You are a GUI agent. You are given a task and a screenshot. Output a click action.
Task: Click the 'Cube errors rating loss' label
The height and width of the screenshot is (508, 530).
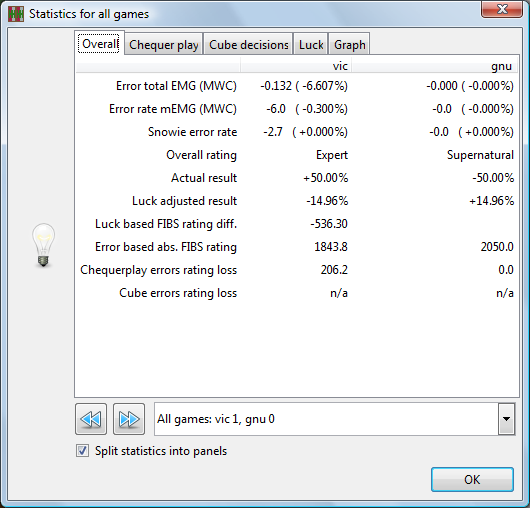[x=178, y=293]
